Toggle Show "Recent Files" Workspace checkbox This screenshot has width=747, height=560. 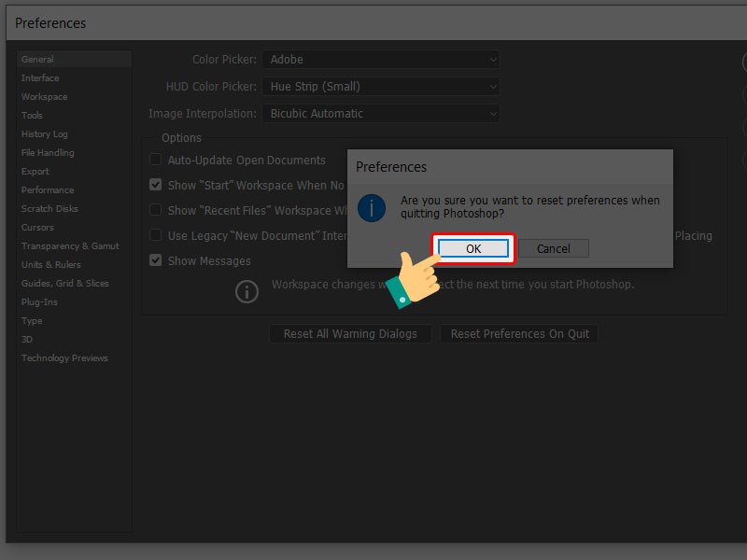[156, 211]
